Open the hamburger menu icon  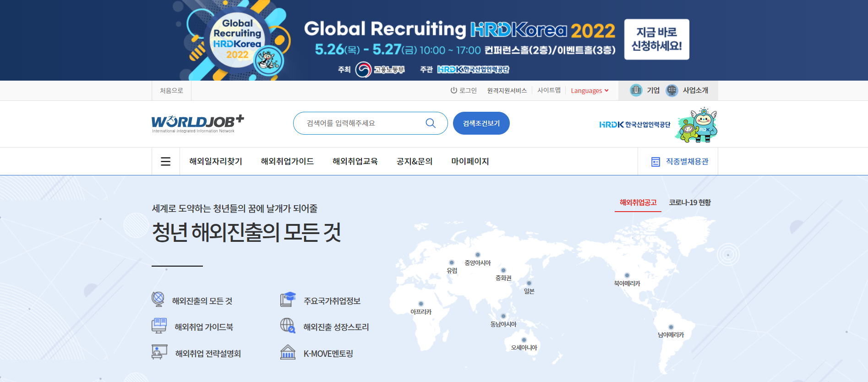click(x=166, y=161)
